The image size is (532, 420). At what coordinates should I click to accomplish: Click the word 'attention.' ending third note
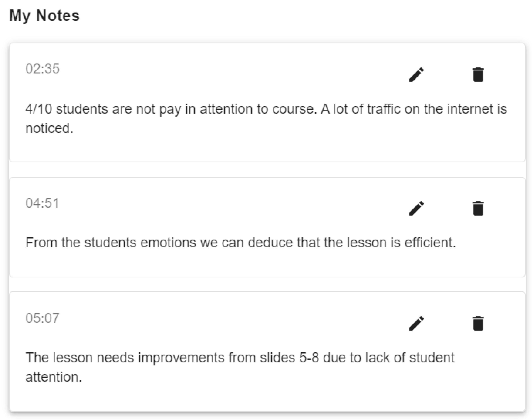53,377
